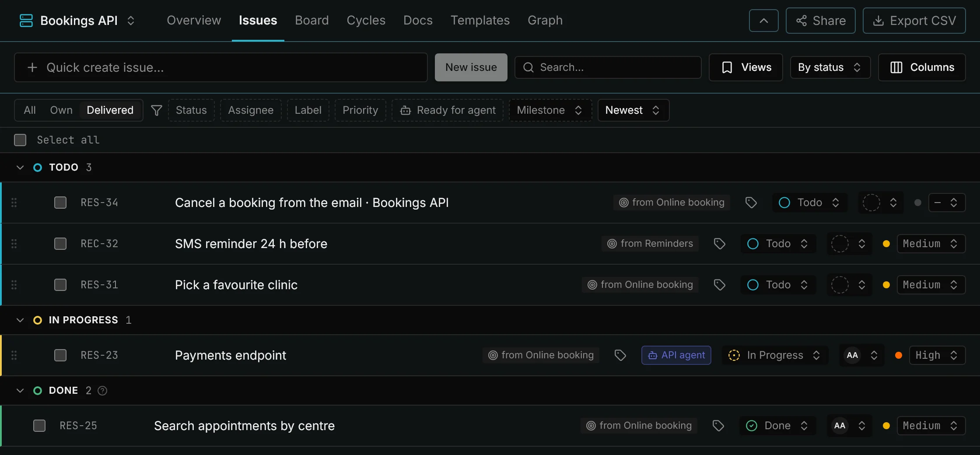980x455 pixels.
Task: Click the orange High priority dot on RES-23
Action: [899, 355]
